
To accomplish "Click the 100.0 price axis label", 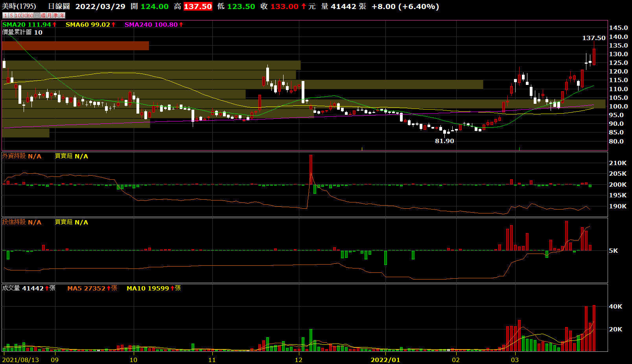I will coord(618,106).
